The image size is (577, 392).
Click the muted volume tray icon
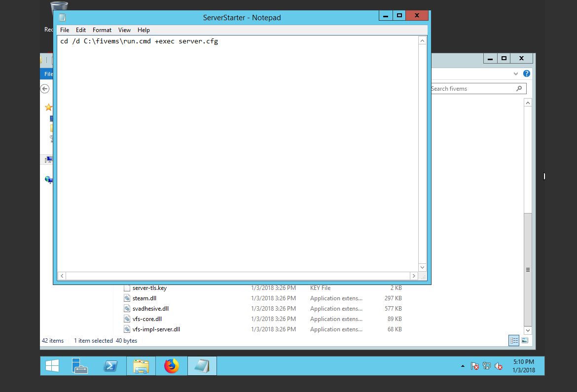tap(499, 366)
